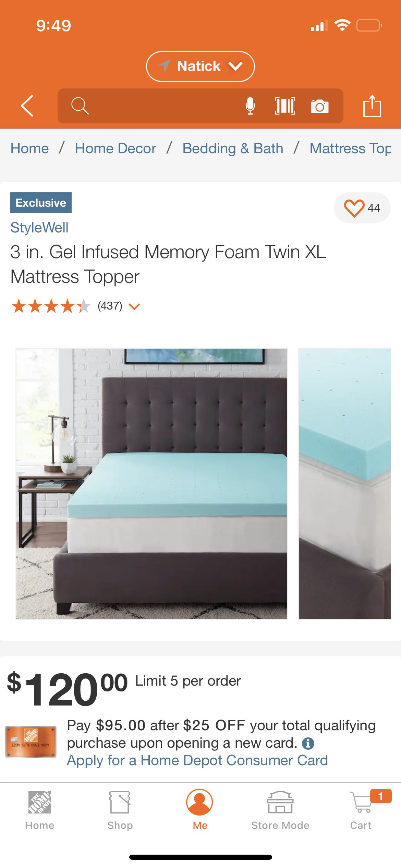Open the Home Decor breadcrumb link

tap(116, 148)
